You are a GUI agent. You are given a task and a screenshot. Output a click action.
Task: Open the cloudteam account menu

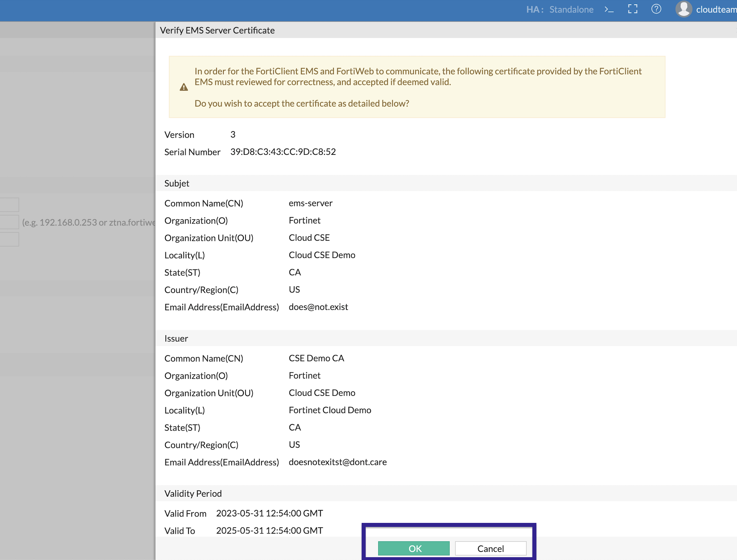[x=716, y=9]
